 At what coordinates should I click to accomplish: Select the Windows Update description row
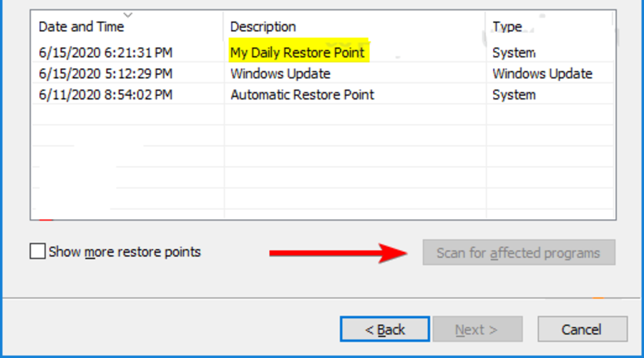click(280, 74)
